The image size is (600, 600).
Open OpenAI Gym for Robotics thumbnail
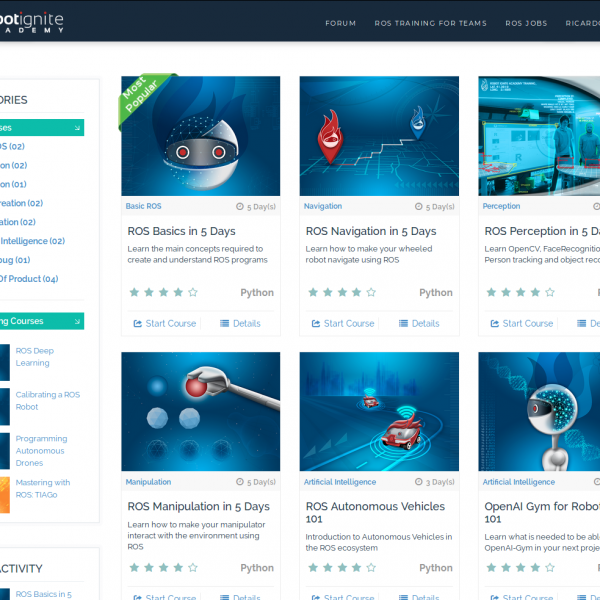point(539,411)
